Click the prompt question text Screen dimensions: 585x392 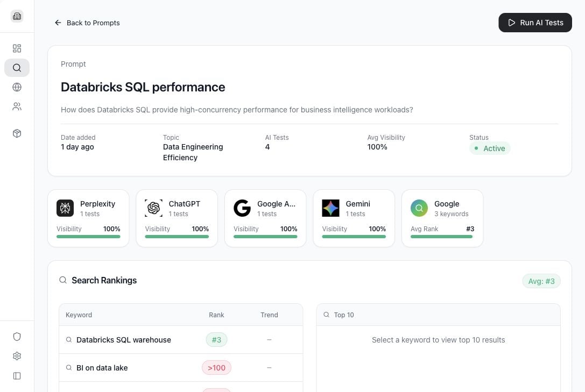click(x=237, y=110)
